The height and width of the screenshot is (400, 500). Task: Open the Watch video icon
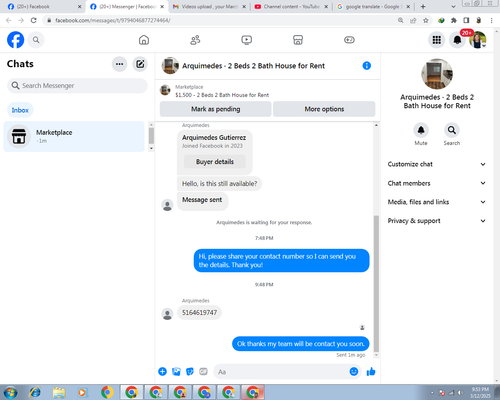click(247, 40)
